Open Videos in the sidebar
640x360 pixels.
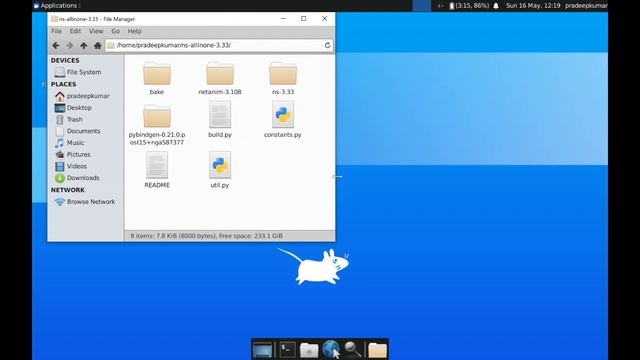click(71, 166)
